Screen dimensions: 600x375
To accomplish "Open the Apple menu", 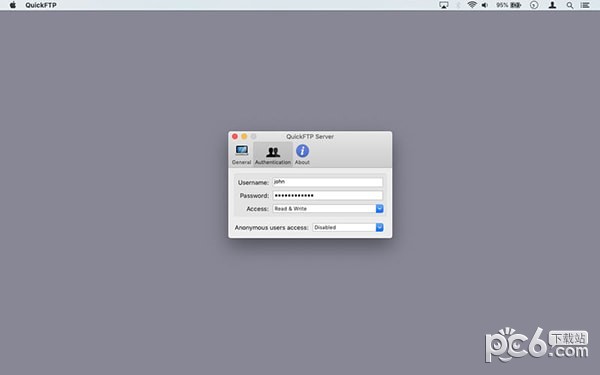I will [13, 5].
